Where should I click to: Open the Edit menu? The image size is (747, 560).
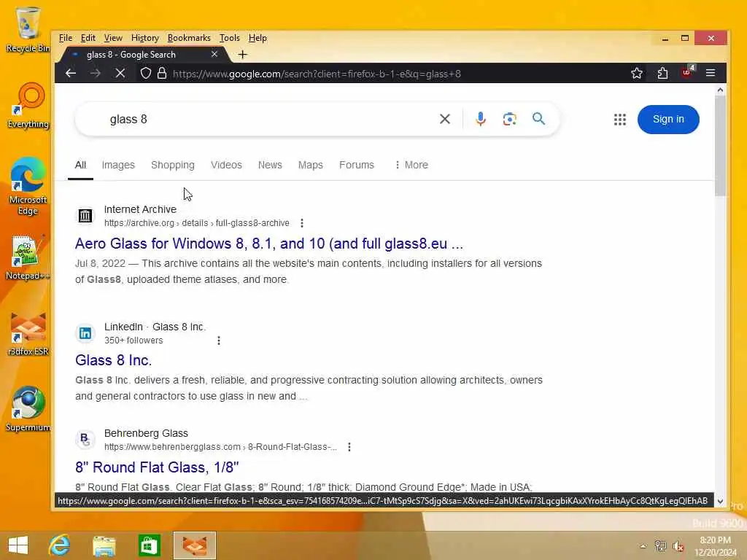click(x=88, y=38)
